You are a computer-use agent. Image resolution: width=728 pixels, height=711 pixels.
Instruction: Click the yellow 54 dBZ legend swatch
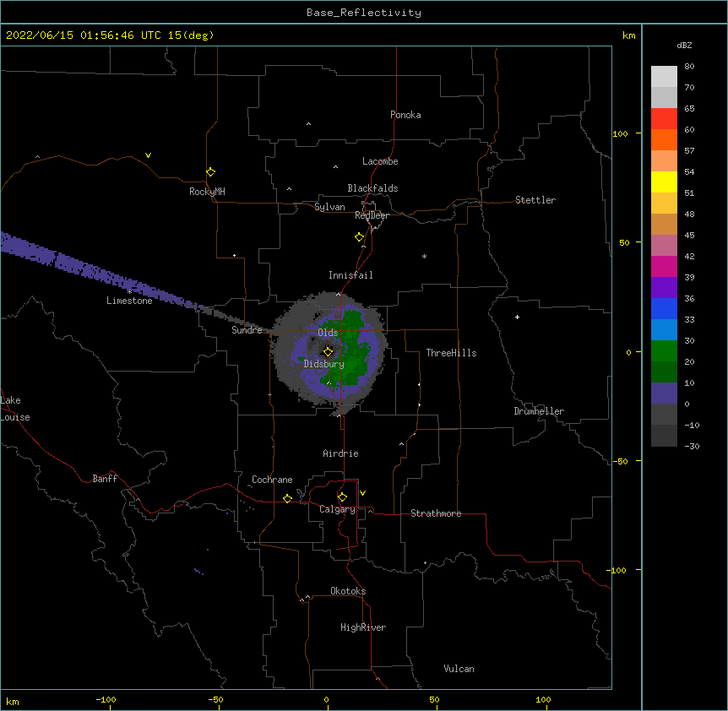pyautogui.click(x=664, y=182)
